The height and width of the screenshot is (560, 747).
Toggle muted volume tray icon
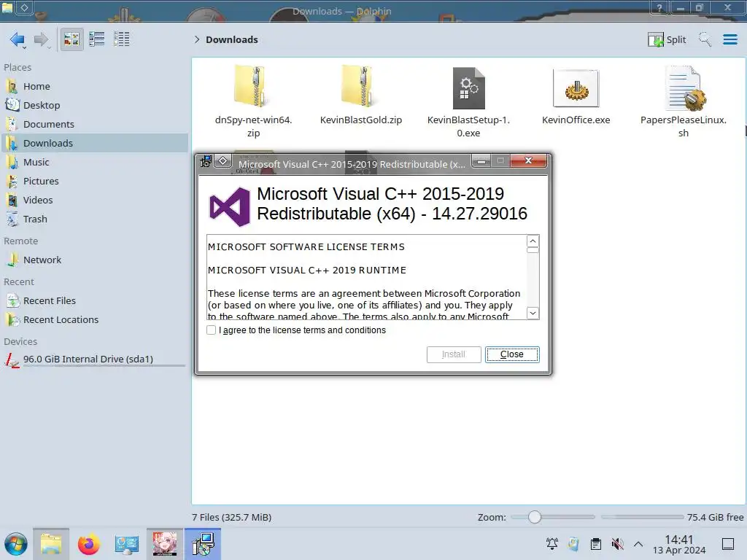tap(617, 544)
